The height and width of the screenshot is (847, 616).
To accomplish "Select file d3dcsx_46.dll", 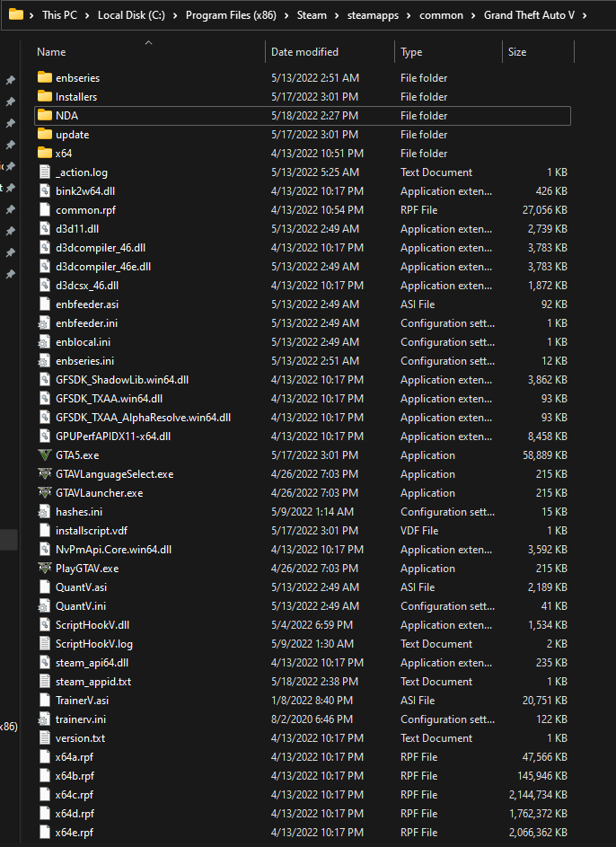I will 303,286.
